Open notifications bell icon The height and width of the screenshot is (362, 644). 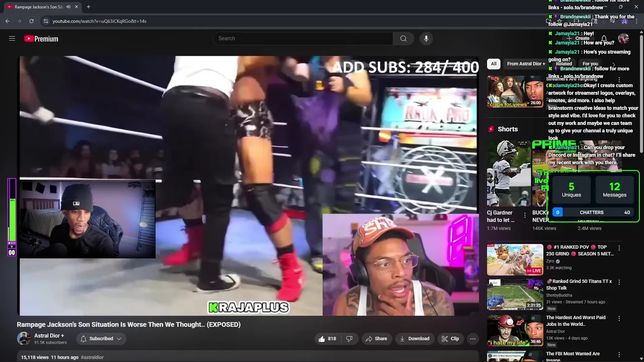pyautogui.click(x=604, y=39)
